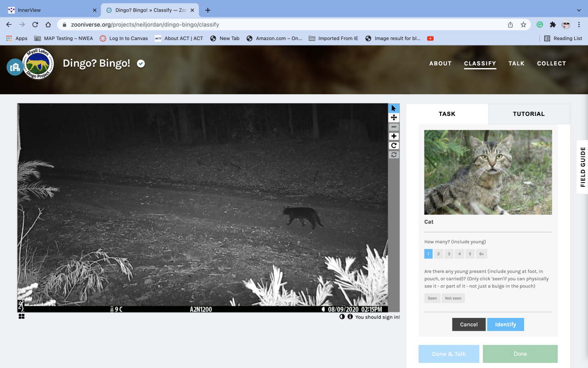Open About ACT | ACT bookmark
Image resolution: width=588 pixels, height=368 pixels.
click(x=179, y=38)
